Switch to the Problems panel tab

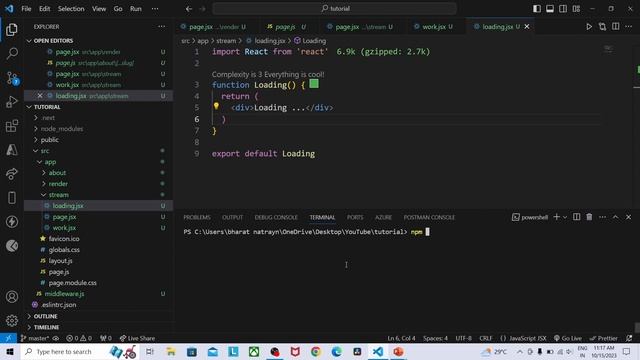[x=197, y=217]
